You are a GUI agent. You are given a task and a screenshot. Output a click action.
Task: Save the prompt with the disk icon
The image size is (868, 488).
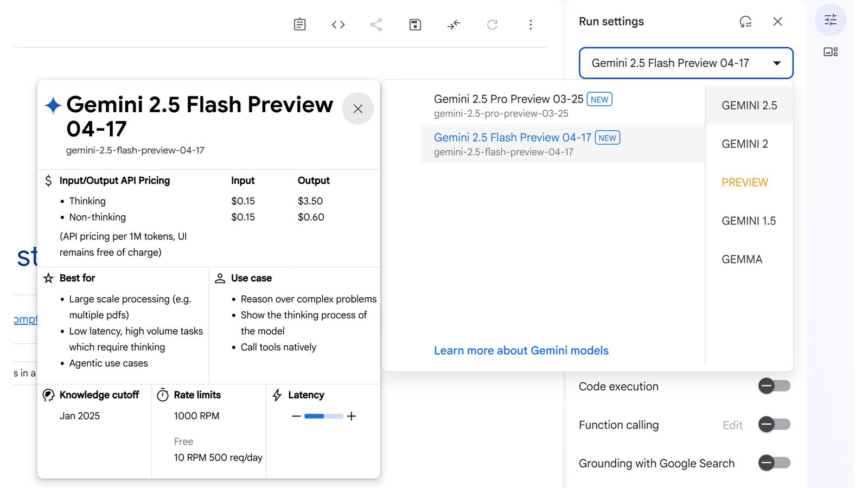pyautogui.click(x=415, y=24)
